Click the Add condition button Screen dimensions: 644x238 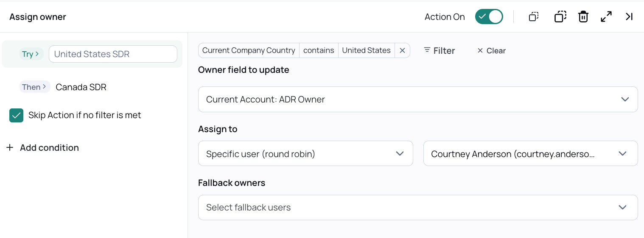[49, 148]
